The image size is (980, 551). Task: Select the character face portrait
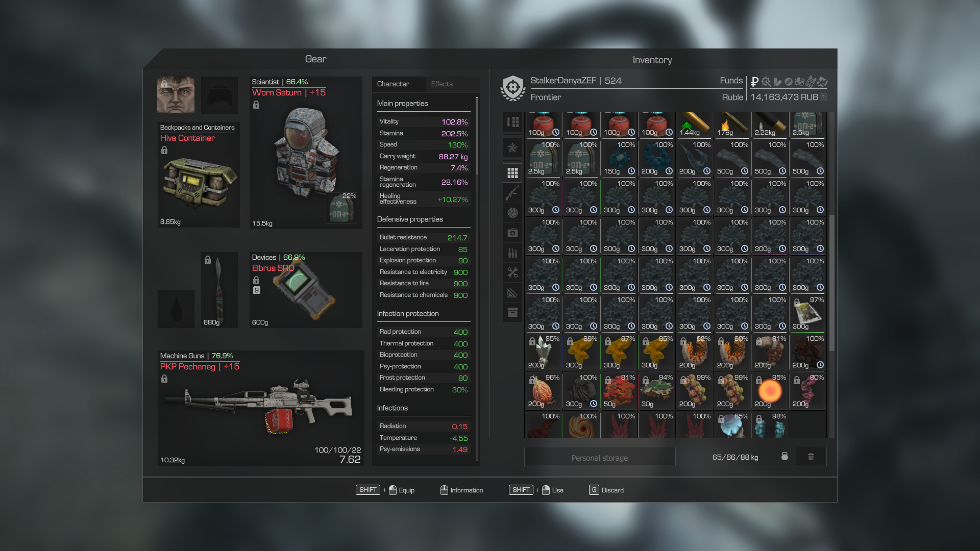coord(176,95)
